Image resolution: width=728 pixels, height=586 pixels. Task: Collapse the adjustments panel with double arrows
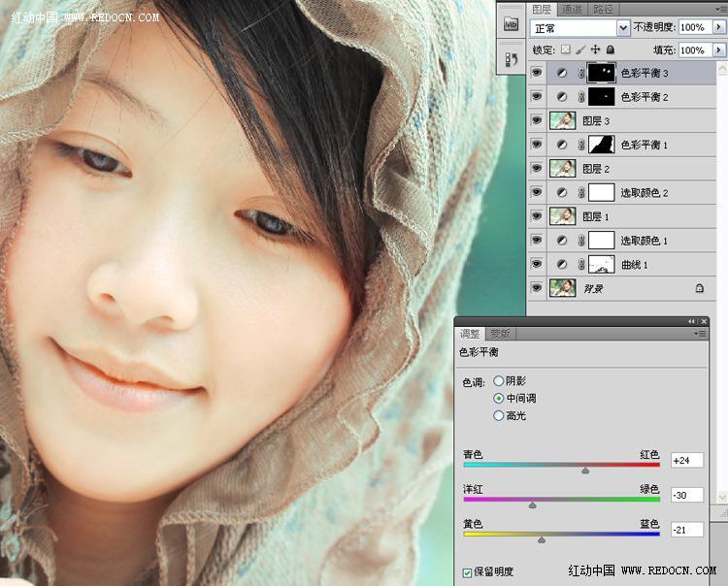tap(692, 321)
